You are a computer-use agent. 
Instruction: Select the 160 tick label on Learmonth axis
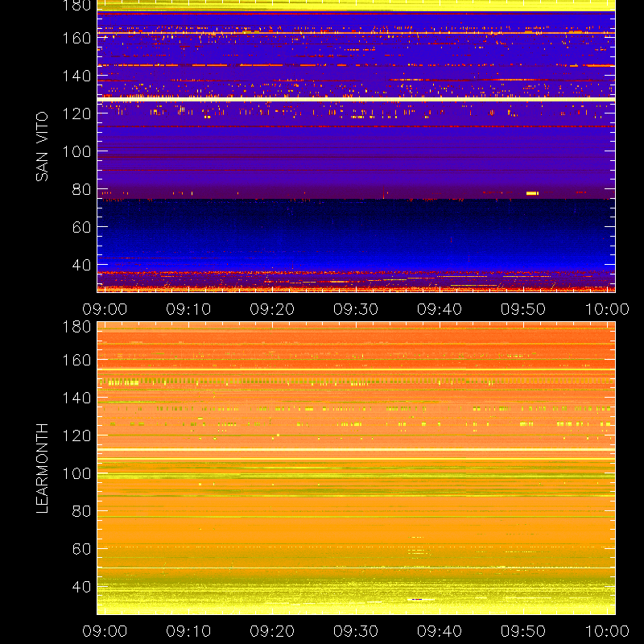(x=76, y=360)
